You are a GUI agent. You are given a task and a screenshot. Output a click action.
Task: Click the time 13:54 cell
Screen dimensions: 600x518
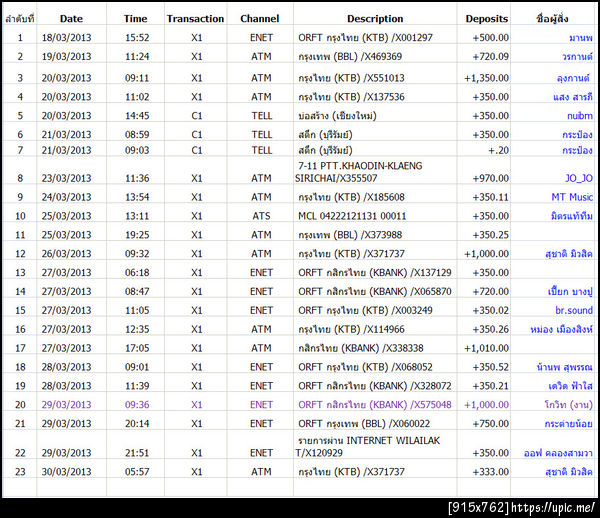pyautogui.click(x=137, y=197)
